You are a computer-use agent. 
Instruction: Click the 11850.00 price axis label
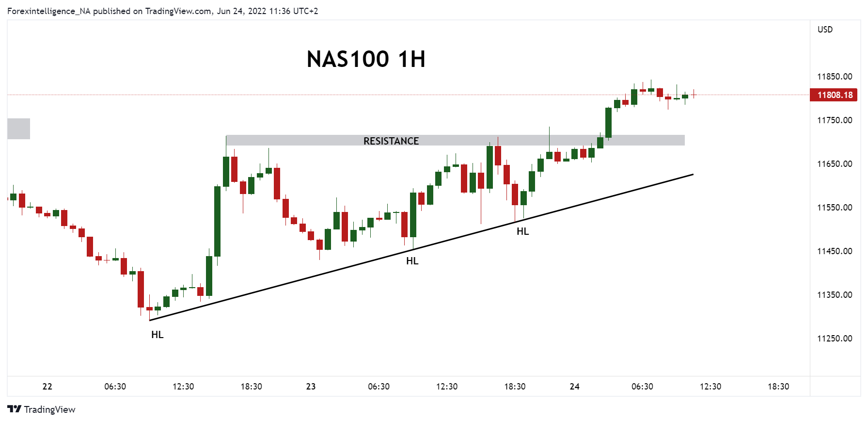click(835, 77)
